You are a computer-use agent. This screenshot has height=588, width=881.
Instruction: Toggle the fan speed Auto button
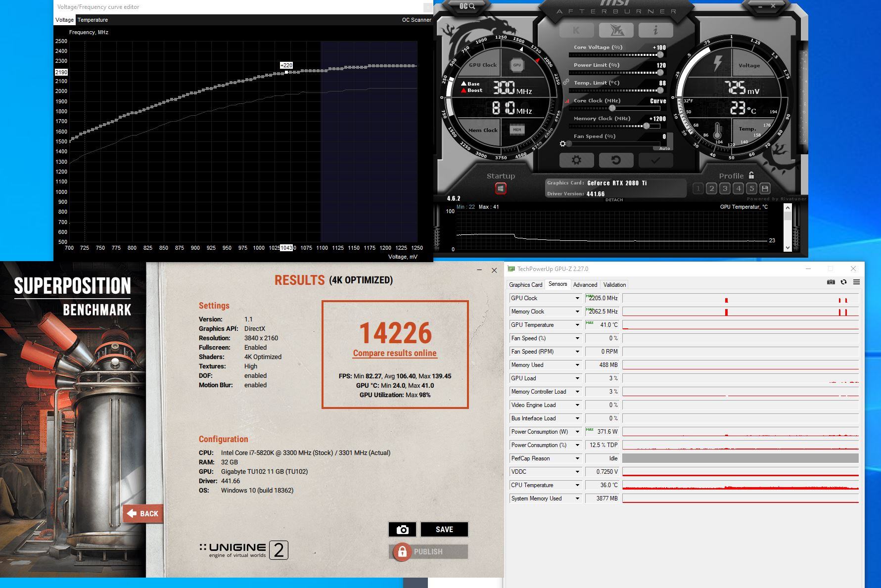point(664,148)
